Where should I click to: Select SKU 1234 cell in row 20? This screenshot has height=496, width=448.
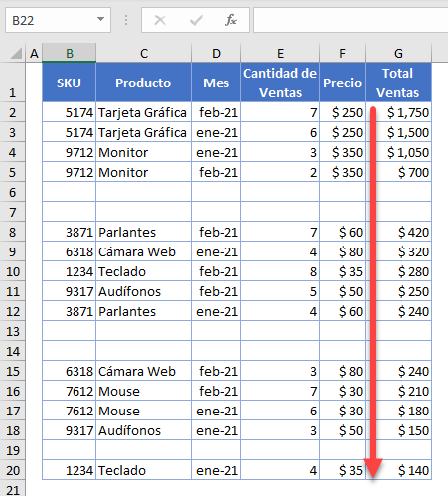[x=69, y=470]
